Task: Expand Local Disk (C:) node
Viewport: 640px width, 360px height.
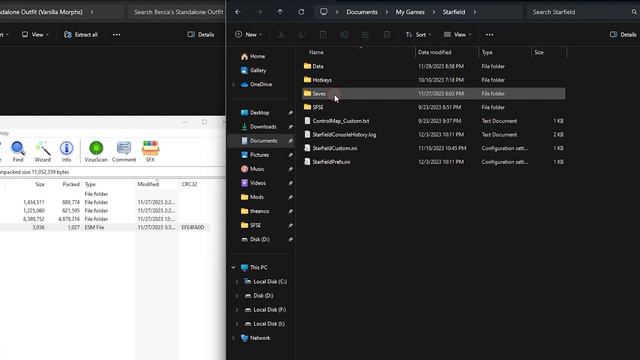Action: point(237,282)
